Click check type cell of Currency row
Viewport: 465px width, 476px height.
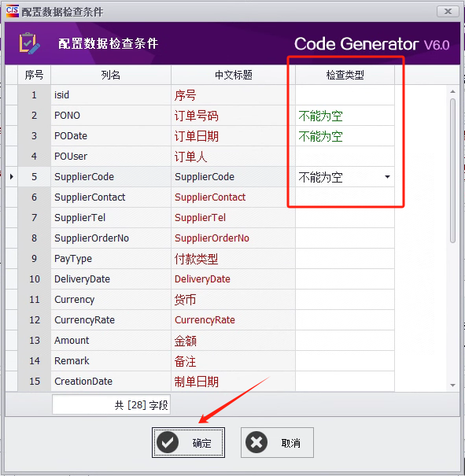[345, 300]
